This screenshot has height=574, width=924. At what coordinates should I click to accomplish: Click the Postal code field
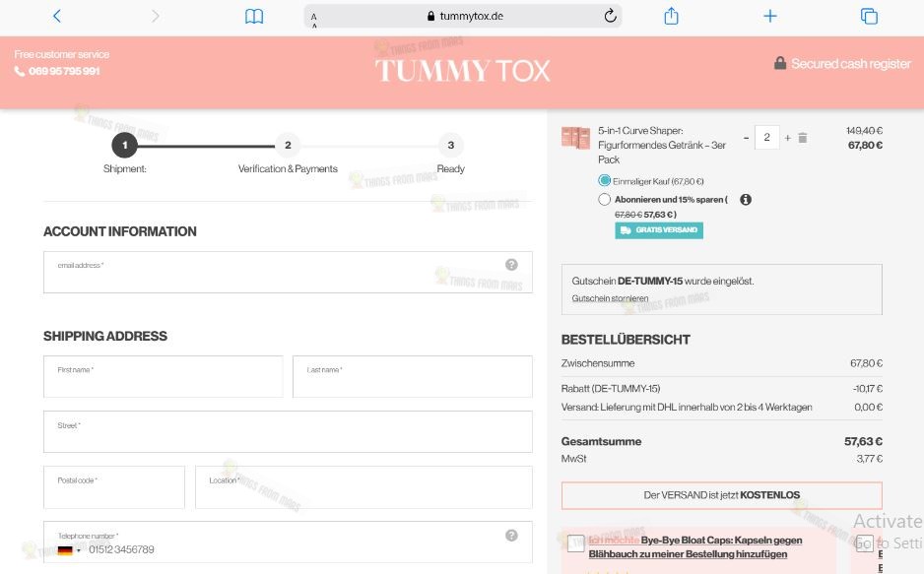[x=114, y=487]
